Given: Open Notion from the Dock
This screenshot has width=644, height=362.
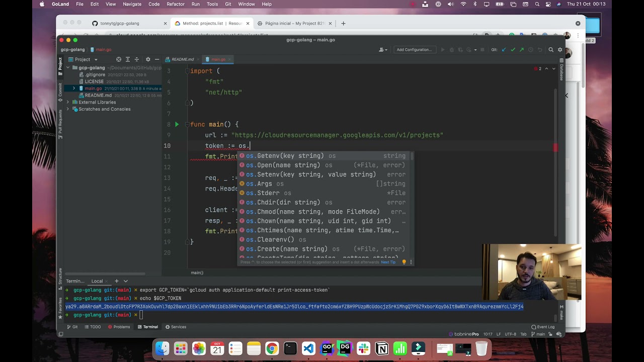Looking at the screenshot, I should (x=382, y=348).
